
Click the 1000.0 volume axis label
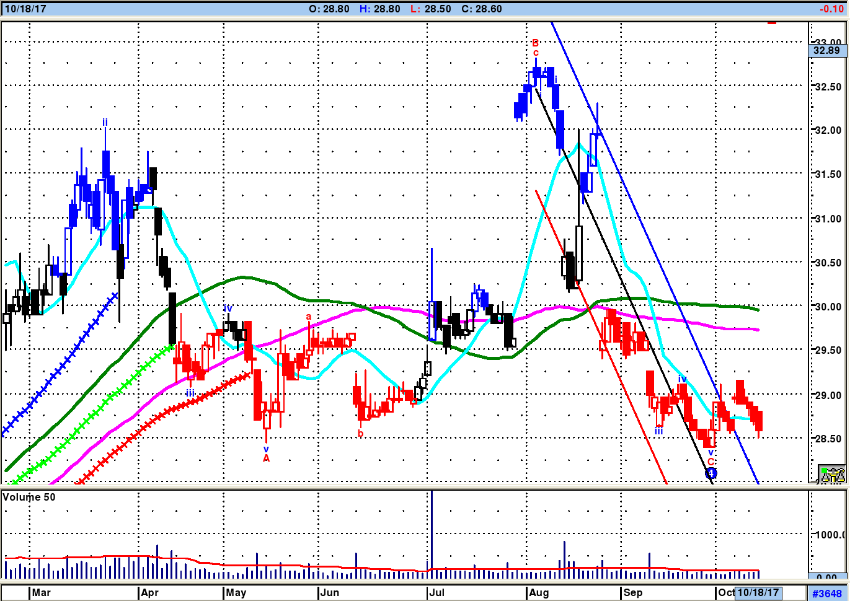[x=830, y=534]
